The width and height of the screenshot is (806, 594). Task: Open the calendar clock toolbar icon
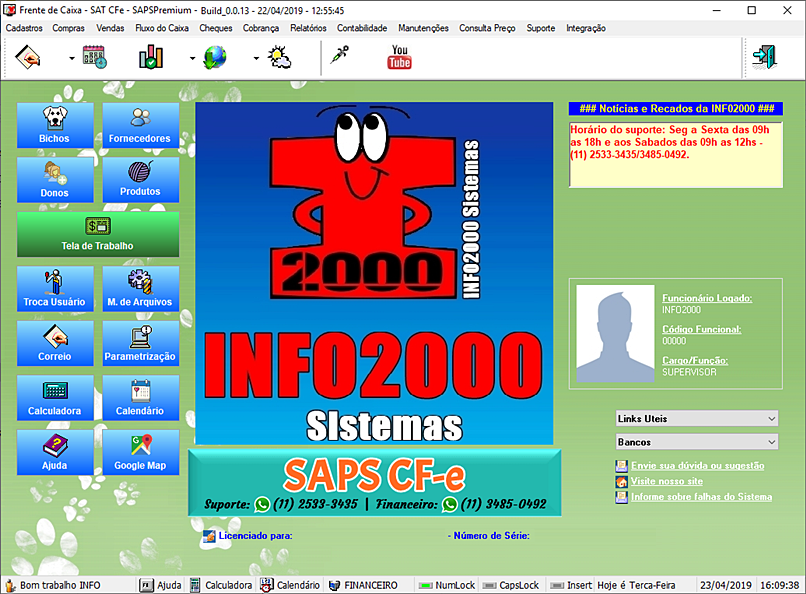coord(95,57)
